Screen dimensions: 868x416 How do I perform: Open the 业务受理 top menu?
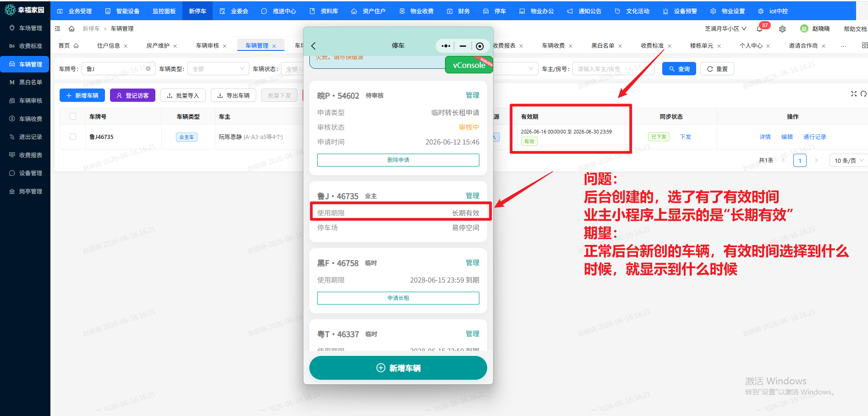(x=75, y=11)
